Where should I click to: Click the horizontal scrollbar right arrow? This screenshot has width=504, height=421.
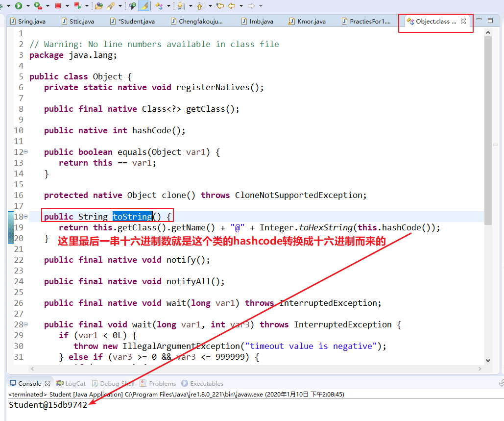pyautogui.click(x=480, y=369)
